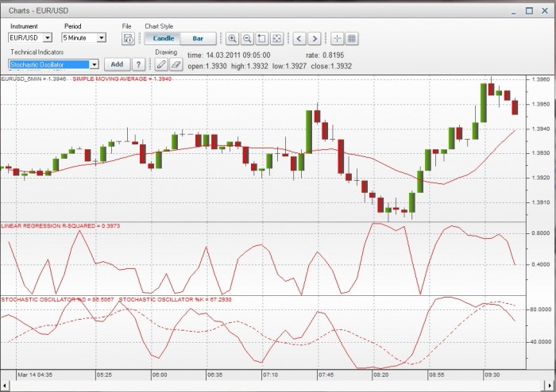Screen dimensions: 556x392
Task: Move the chart backward with left arrow
Action: (299, 38)
